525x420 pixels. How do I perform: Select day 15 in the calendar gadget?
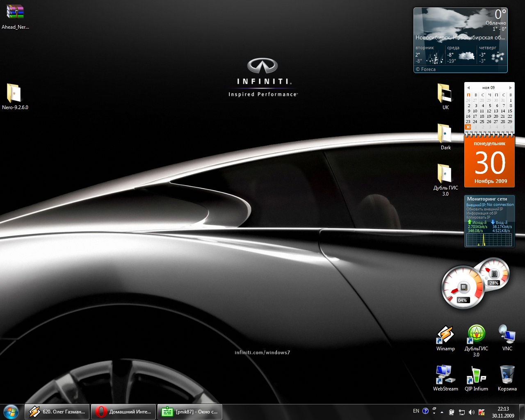(x=510, y=111)
